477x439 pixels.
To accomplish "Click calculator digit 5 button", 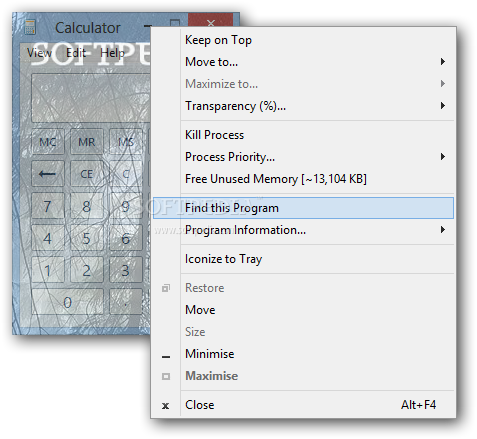I will pyautogui.click(x=87, y=238).
